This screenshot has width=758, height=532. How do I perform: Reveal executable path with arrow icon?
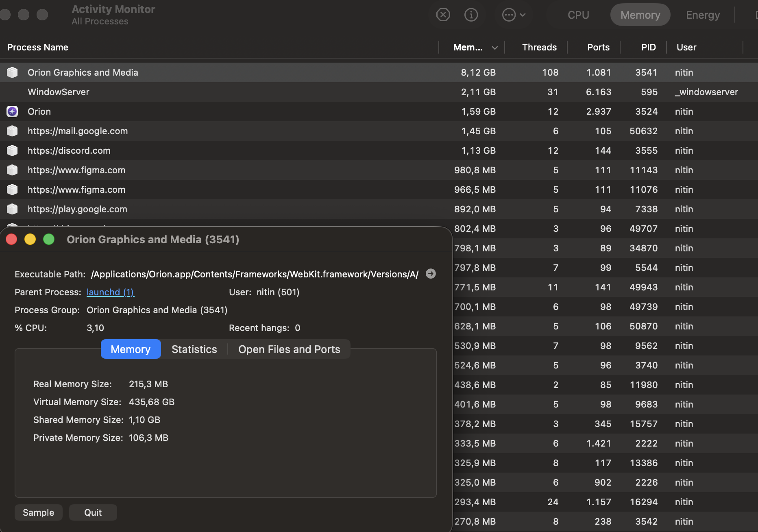pyautogui.click(x=431, y=274)
